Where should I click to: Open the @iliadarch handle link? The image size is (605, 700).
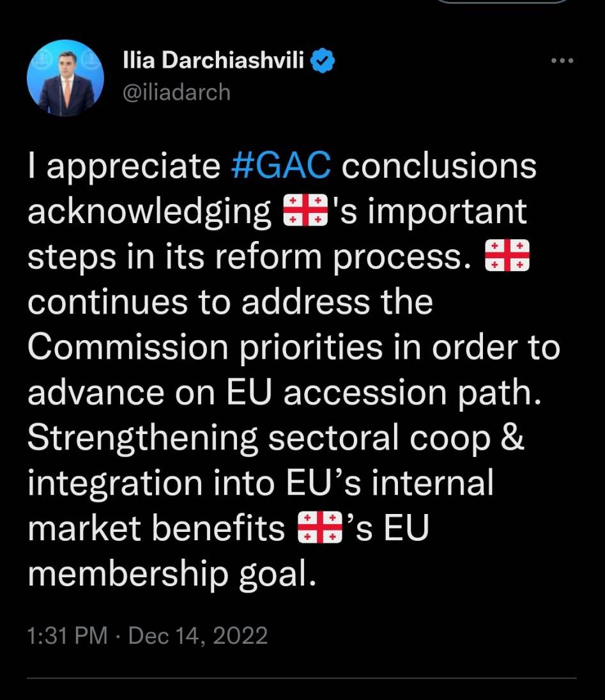pos(176,92)
